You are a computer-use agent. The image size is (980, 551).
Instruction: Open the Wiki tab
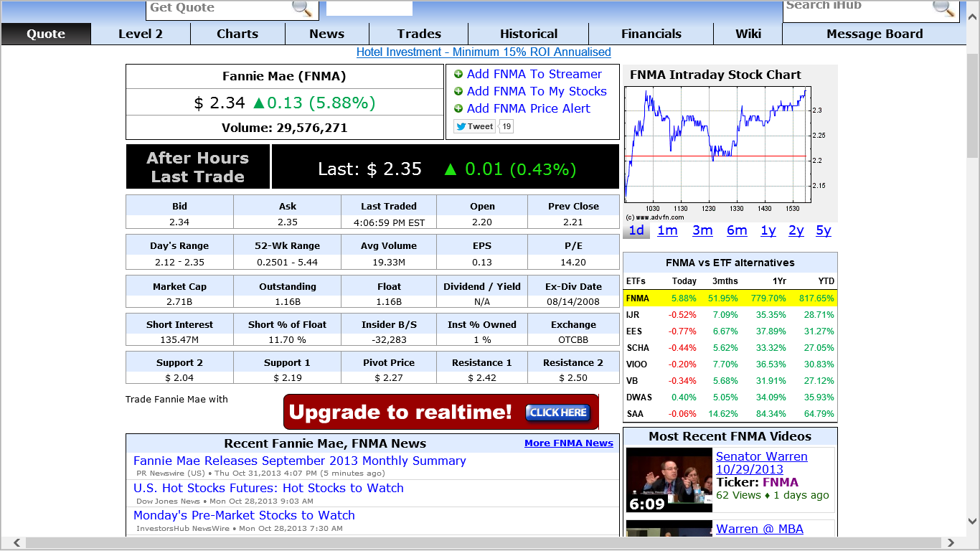748,34
